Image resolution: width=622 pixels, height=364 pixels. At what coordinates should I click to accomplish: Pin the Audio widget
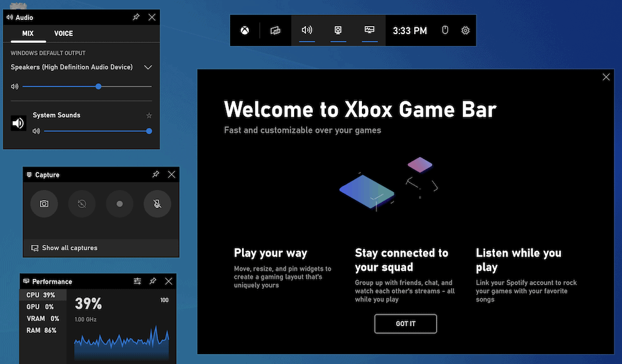[136, 17]
